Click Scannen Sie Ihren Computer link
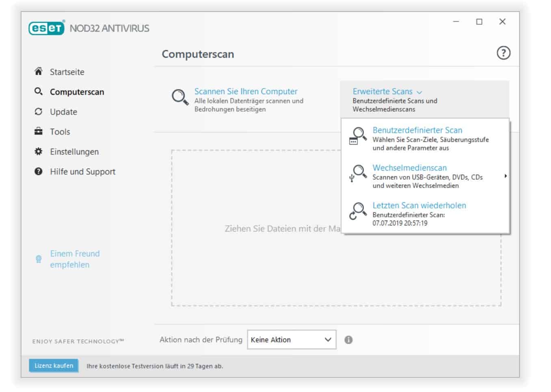The image size is (551, 392). (x=246, y=91)
